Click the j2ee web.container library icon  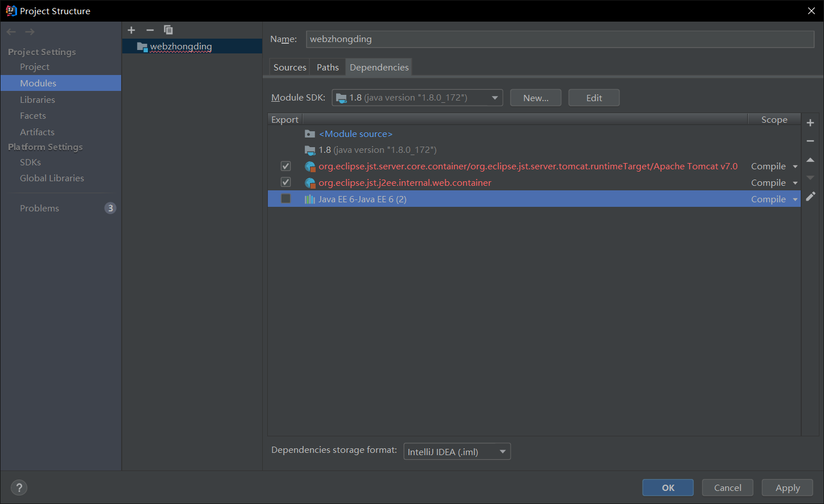point(310,183)
